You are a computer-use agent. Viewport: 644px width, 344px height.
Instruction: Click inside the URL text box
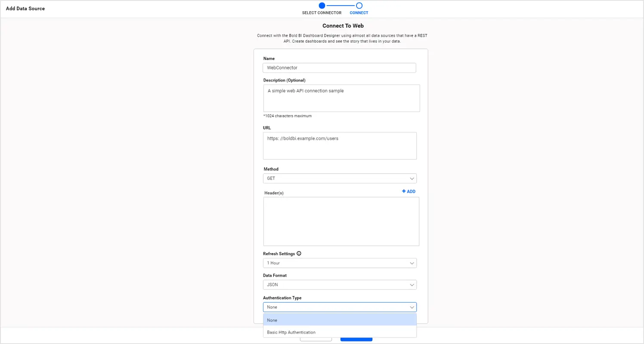click(339, 146)
